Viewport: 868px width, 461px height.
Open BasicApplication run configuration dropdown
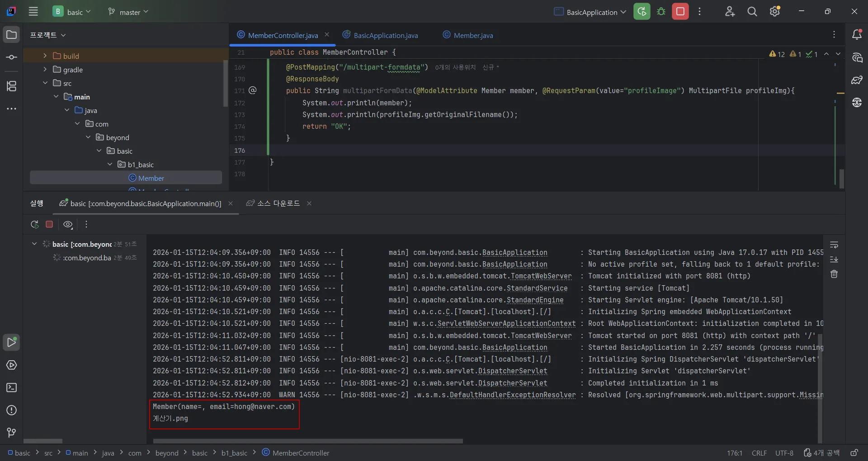pos(590,12)
